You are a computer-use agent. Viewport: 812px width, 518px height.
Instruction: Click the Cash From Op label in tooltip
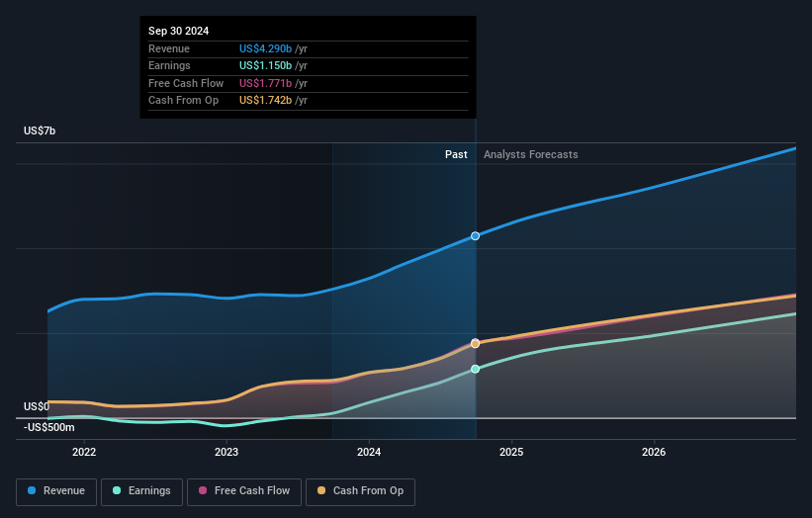183,101
